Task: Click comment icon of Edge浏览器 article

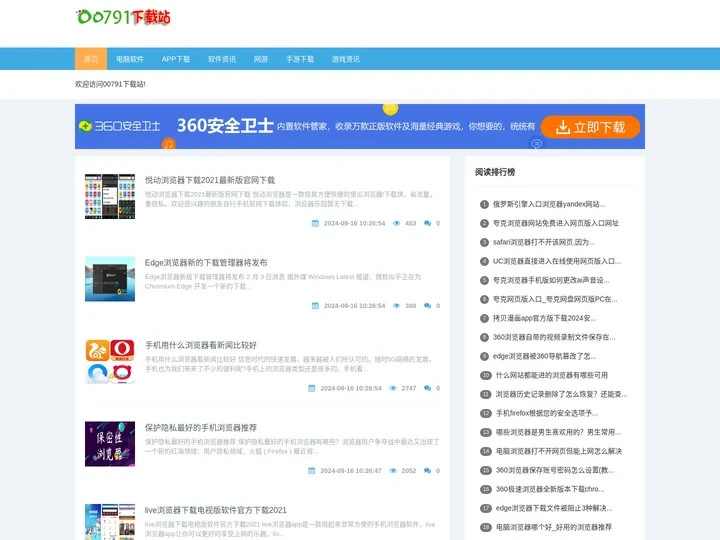Action: pos(428,306)
